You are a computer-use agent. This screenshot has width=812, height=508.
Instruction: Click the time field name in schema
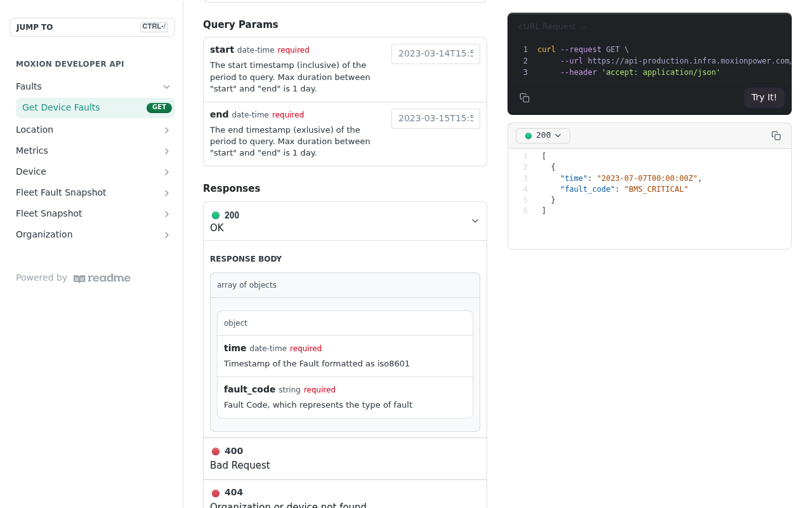235,348
